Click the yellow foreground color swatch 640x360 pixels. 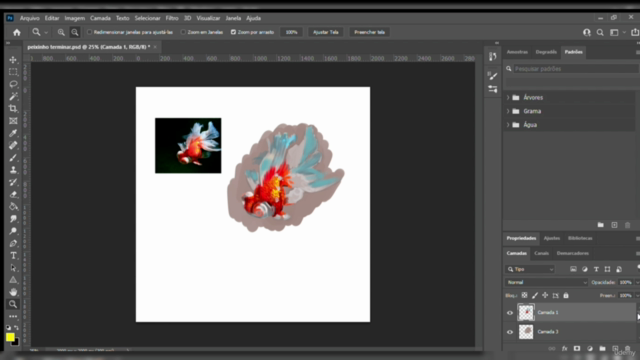point(10,337)
